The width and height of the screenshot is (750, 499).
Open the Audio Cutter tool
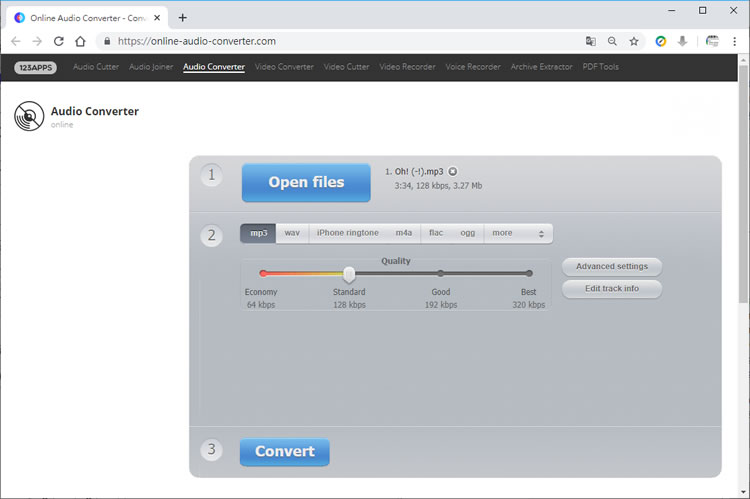96,67
